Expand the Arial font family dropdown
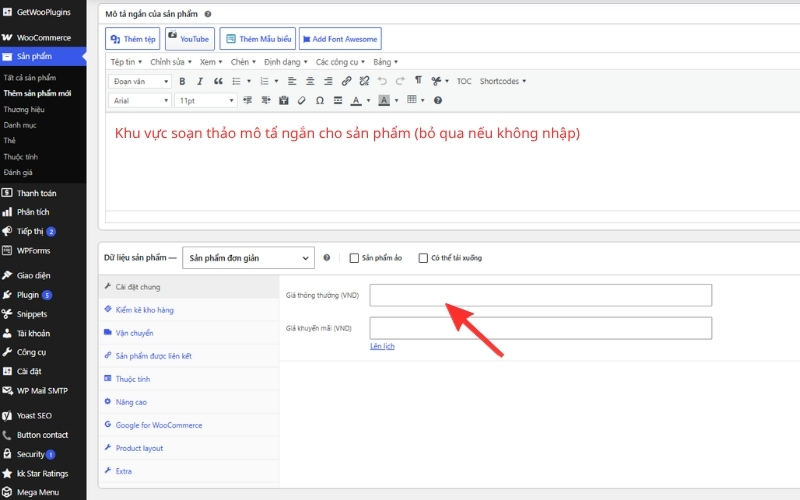The width and height of the screenshot is (800, 500). [x=139, y=101]
